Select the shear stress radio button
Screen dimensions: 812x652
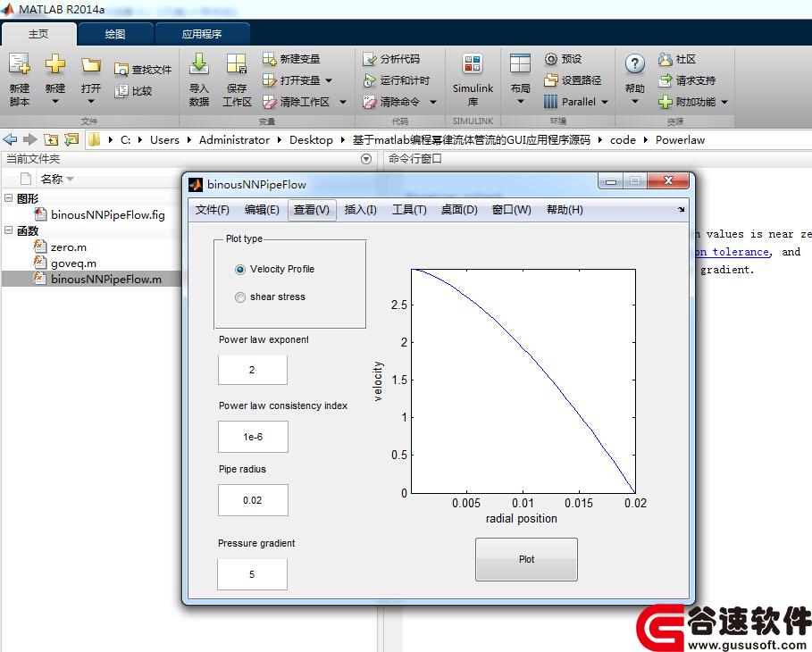click(240, 297)
